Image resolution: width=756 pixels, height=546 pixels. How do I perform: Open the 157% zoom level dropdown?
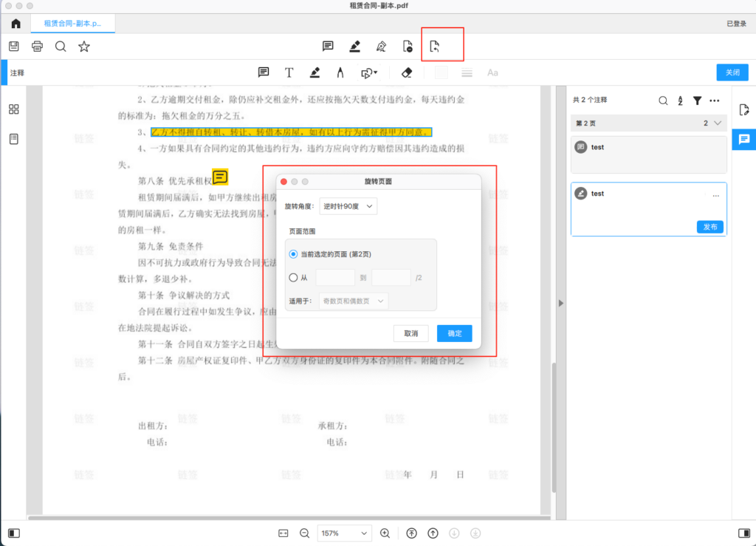[x=345, y=533]
